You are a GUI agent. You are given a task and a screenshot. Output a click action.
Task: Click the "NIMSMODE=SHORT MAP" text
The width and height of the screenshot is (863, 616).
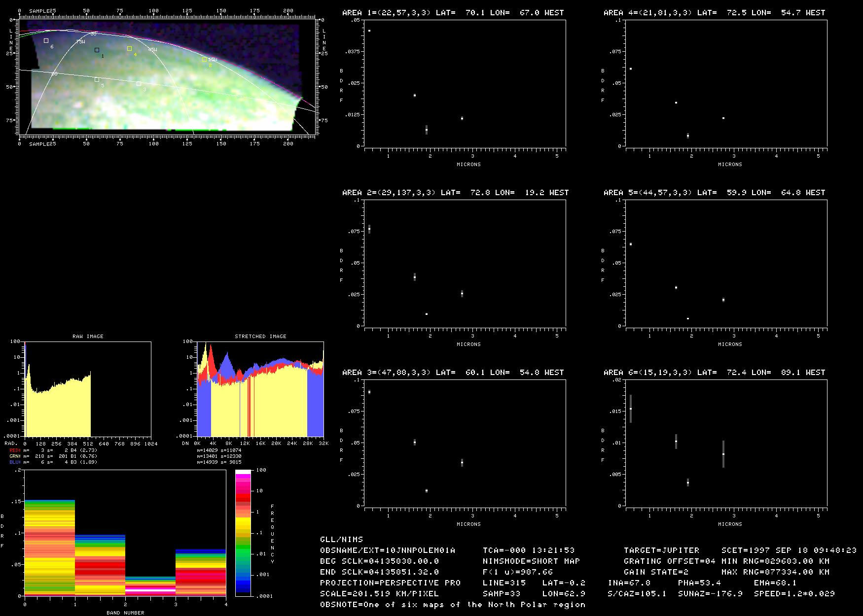point(532,561)
